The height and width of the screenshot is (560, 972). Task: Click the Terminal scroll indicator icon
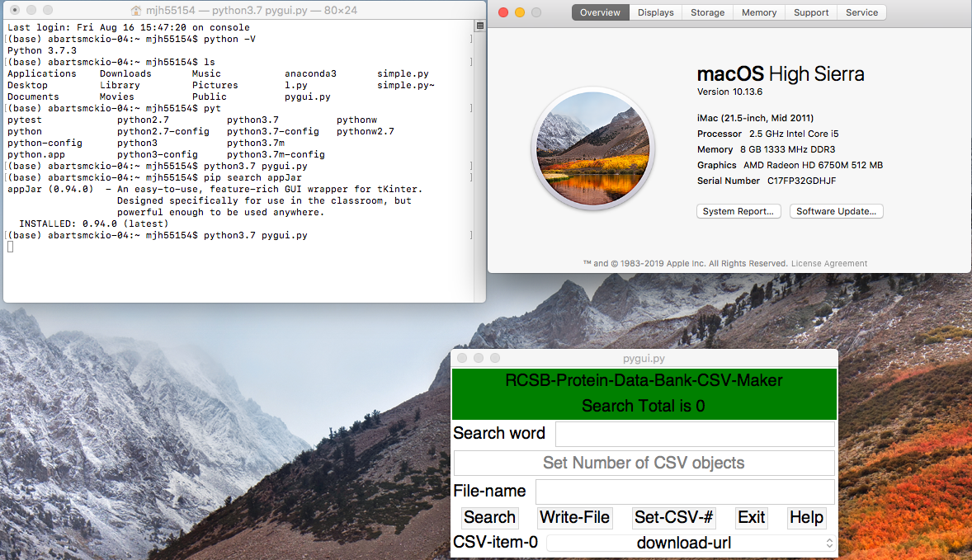(479, 26)
